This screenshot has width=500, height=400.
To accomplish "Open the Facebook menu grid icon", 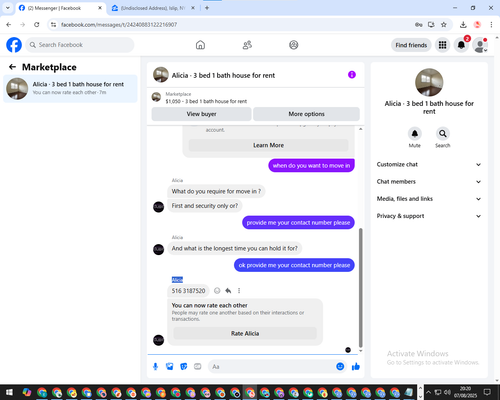I will tap(442, 45).
